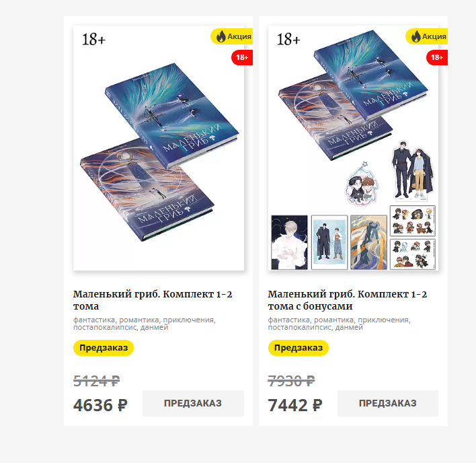Open title 'Комплект 1-2 тома с бонусами'
This screenshot has height=463, width=476.
(348, 300)
